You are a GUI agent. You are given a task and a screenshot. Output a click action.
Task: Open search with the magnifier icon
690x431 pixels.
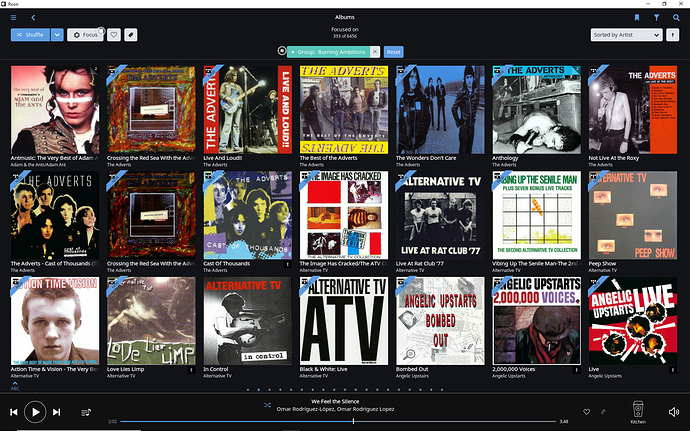tap(676, 18)
